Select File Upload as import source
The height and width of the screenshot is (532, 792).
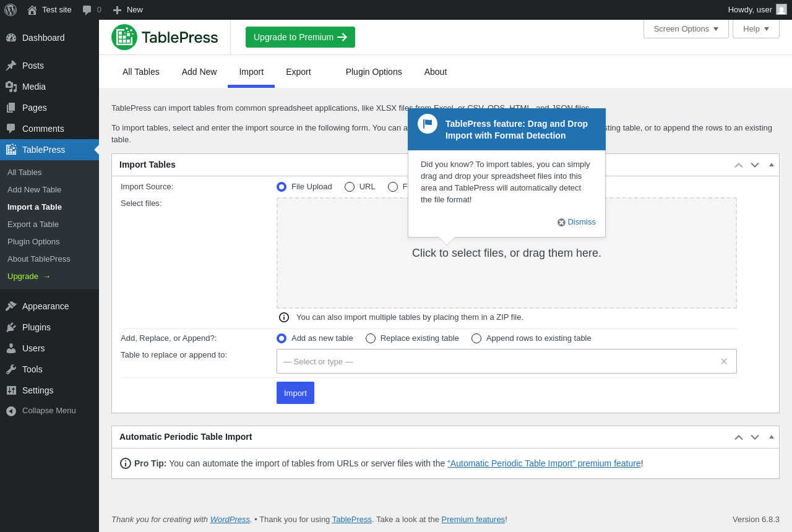point(282,187)
